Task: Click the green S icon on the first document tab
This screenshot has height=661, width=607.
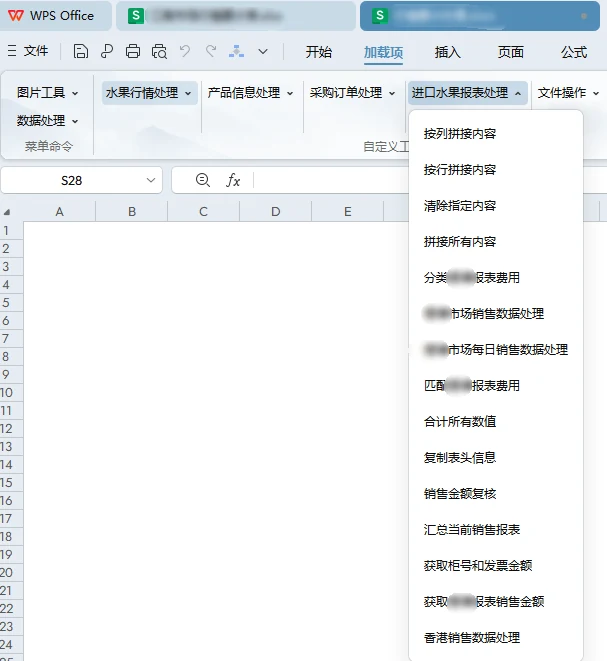Action: pyautogui.click(x=136, y=16)
